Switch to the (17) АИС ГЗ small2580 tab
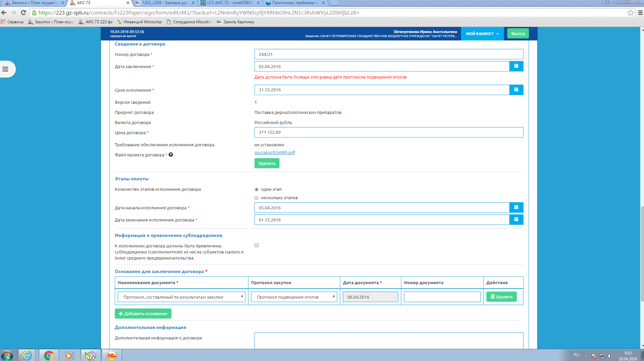The image size is (644, 361). 230,3
